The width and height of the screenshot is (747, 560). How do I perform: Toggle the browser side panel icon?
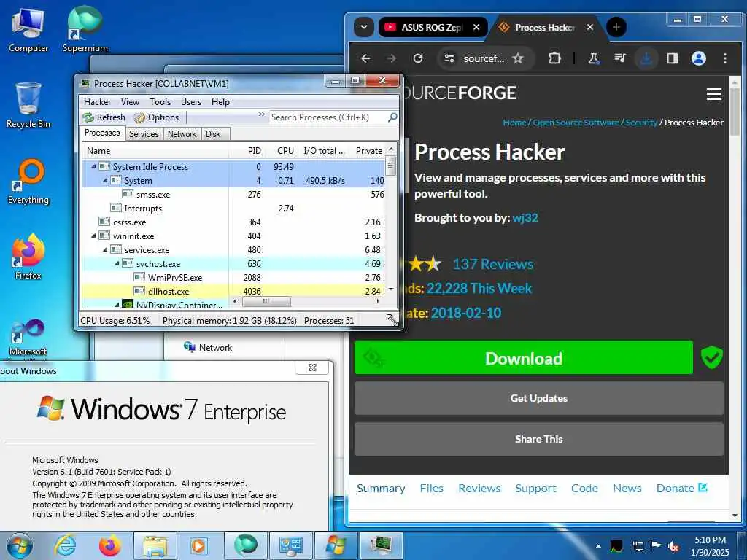[x=673, y=58]
